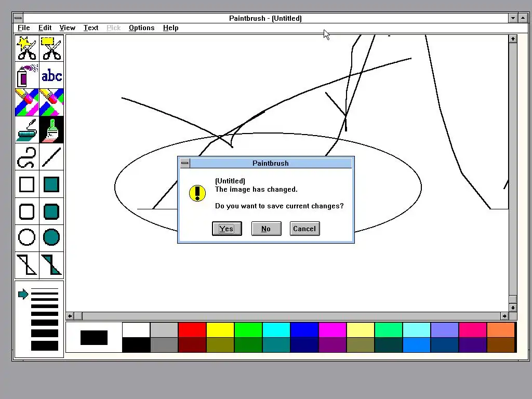Pick the brown color swatch
The height and width of the screenshot is (399, 532).
tap(501, 345)
